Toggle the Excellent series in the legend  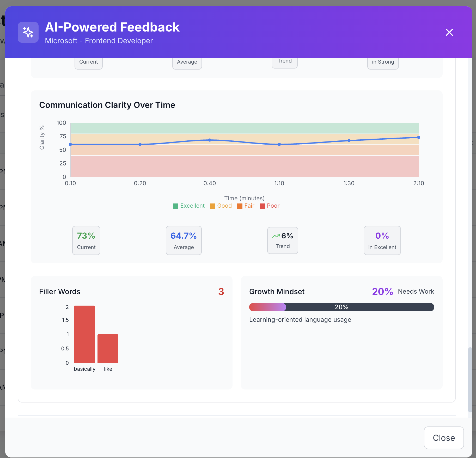point(188,206)
